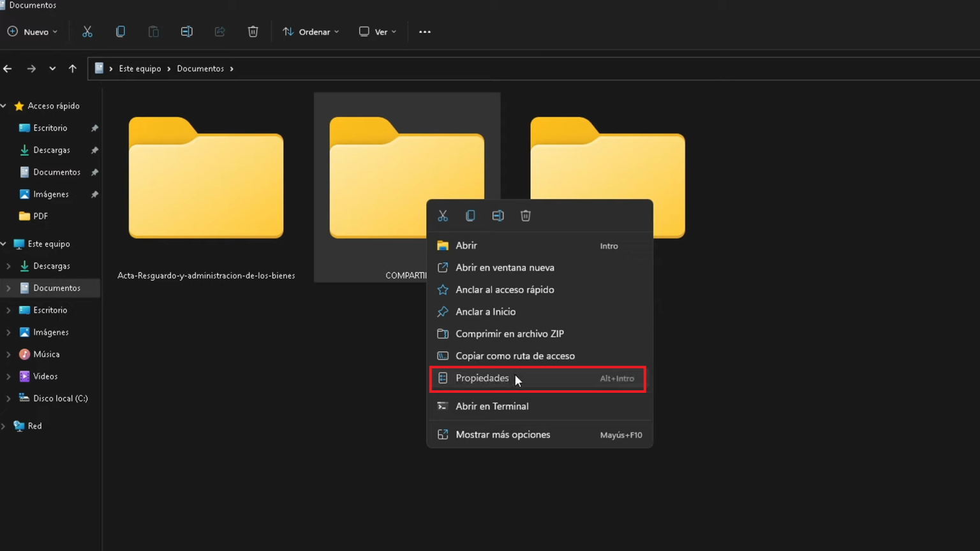Expand the Red tree node
Viewport: 980px width, 551px height.
point(4,426)
